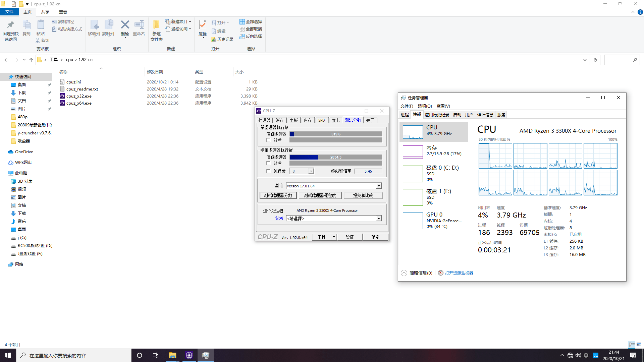Expand the New Item dropdown
The image size is (644, 362).
190,22
